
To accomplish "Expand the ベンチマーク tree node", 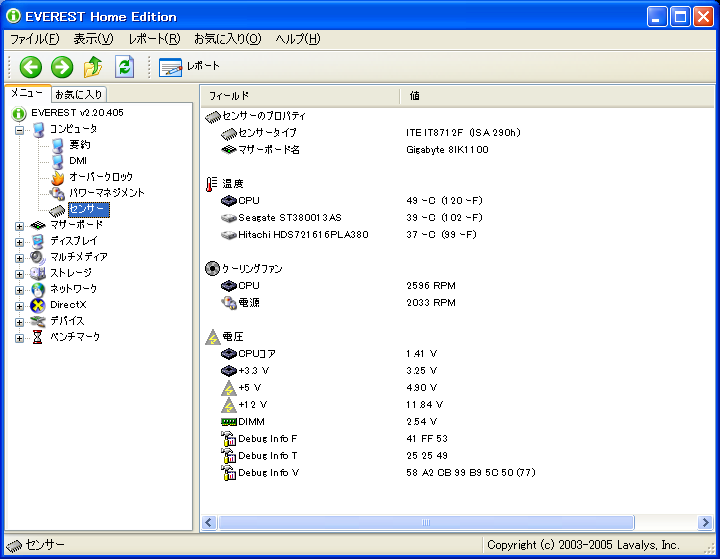I will coord(19,338).
